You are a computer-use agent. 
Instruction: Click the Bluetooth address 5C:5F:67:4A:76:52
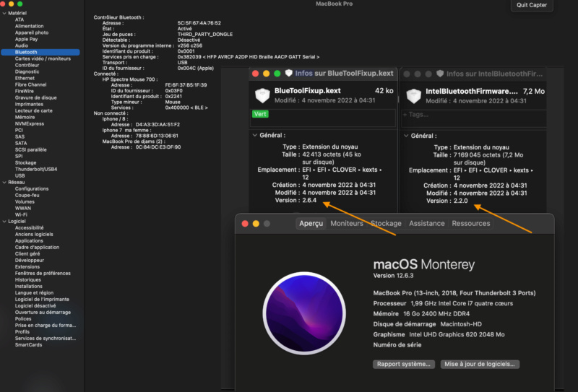[x=199, y=23]
